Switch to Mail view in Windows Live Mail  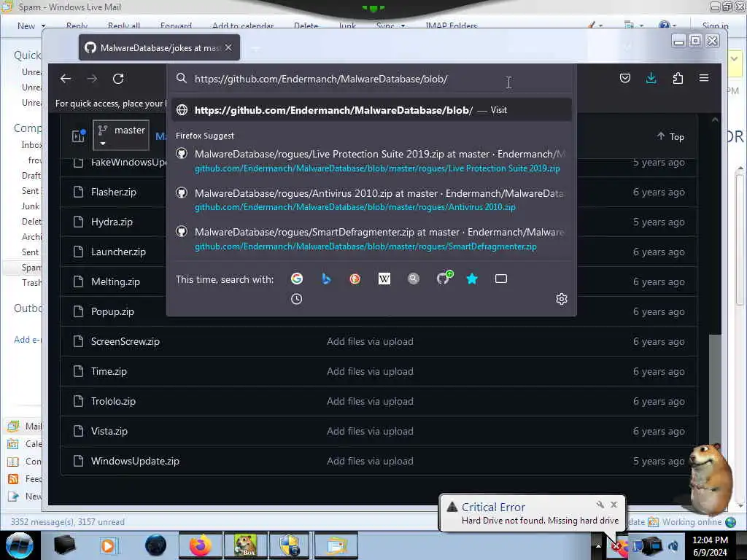point(25,426)
